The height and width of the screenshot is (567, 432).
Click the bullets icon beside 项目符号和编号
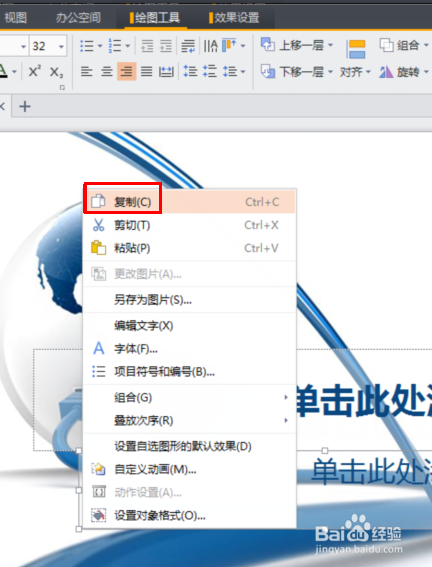98,371
